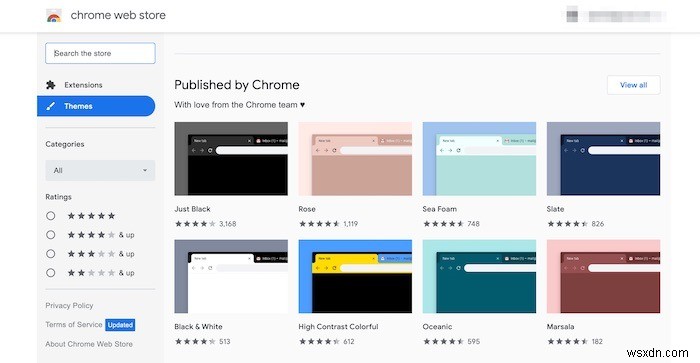Image resolution: width=700 pixels, height=363 pixels.
Task: Click the blurred account email text
Action: point(626,17)
